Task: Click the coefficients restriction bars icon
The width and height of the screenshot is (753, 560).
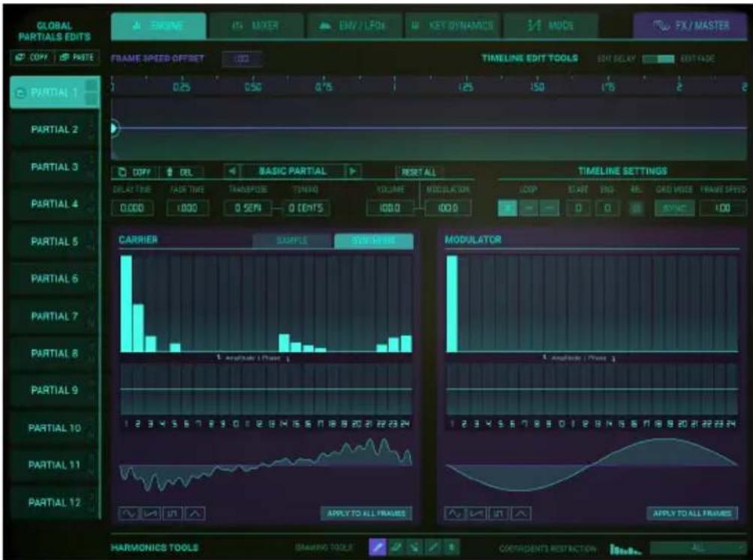Action: pyautogui.click(x=625, y=549)
